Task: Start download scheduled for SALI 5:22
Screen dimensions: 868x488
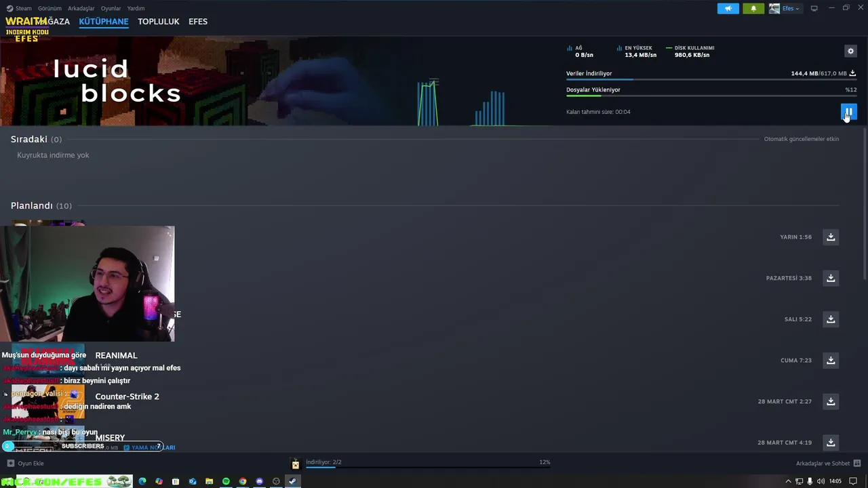Action: (x=831, y=319)
